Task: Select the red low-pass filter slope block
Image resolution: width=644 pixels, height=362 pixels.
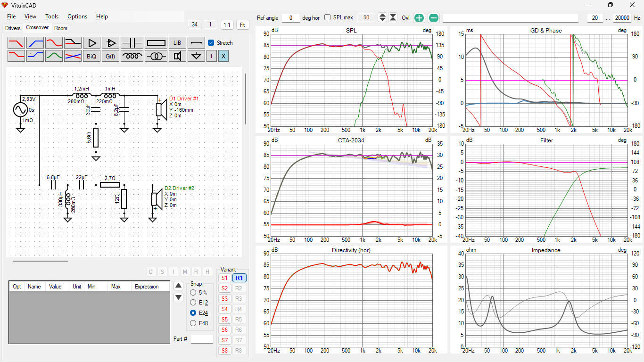Action: (16, 43)
